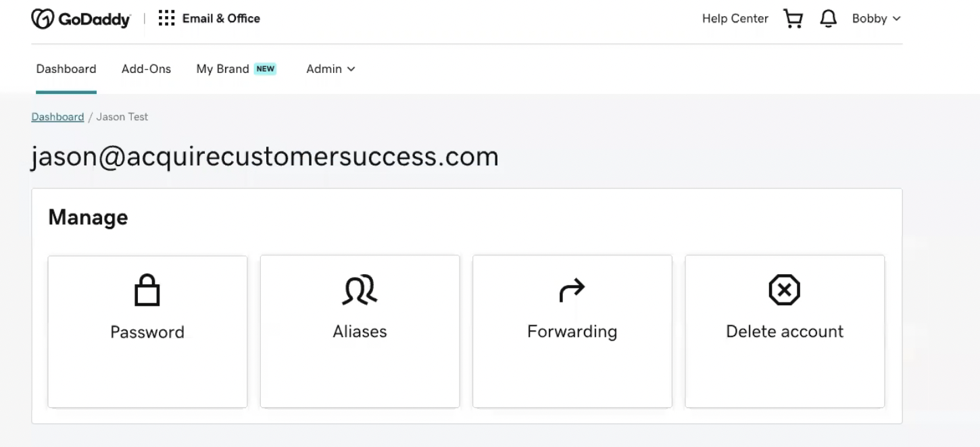Click the Delete account X icon
The image size is (980, 447).
(x=784, y=290)
